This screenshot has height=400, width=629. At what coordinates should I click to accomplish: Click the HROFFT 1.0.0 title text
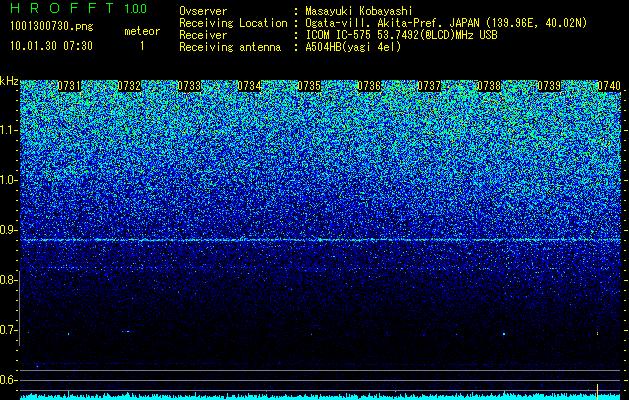[79, 8]
